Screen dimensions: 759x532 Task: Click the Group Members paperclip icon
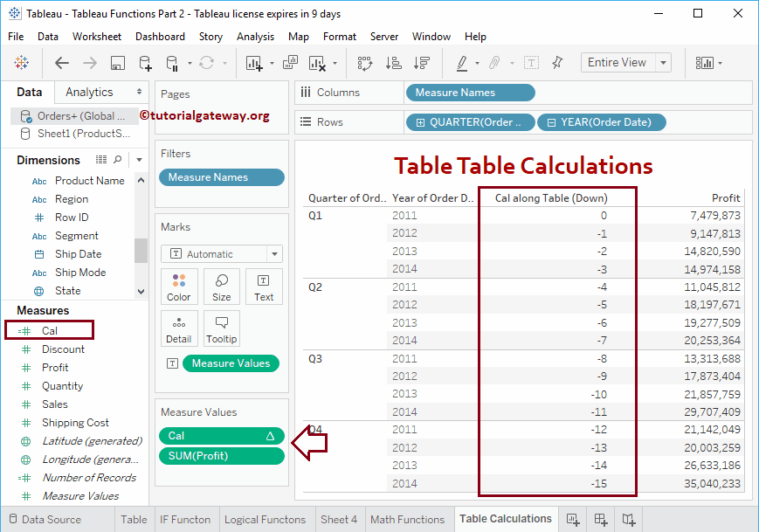click(x=494, y=62)
